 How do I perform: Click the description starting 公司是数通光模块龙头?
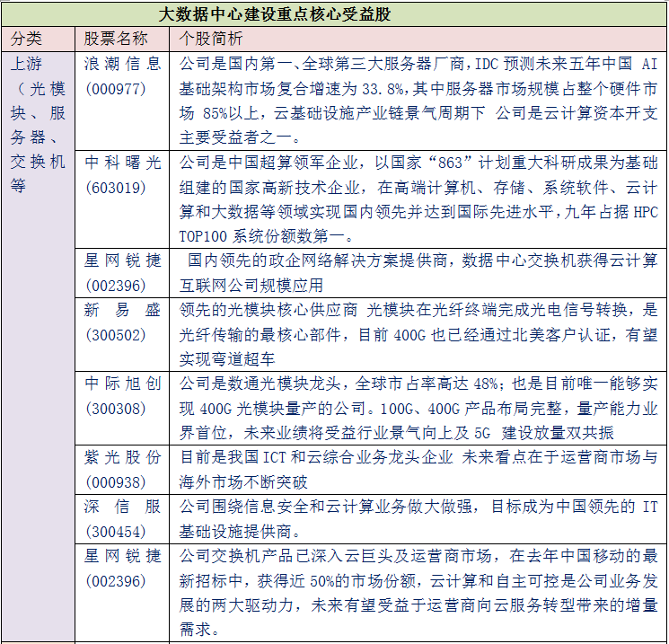(418, 409)
